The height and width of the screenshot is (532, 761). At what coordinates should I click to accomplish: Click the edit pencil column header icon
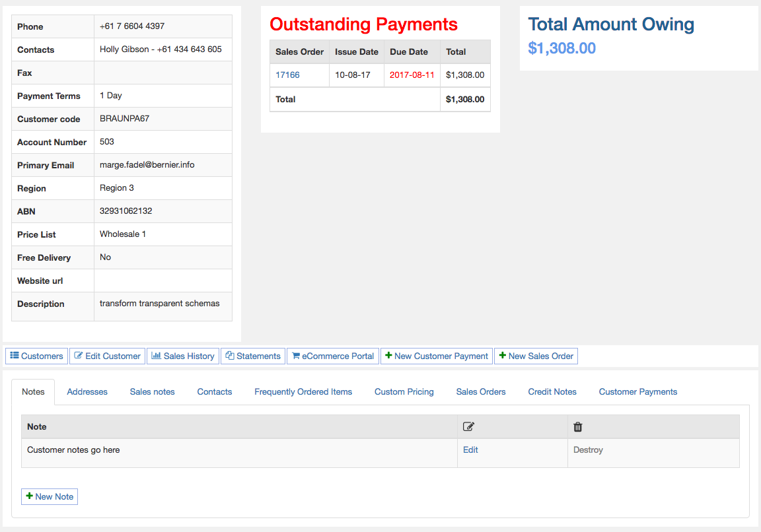click(x=469, y=427)
